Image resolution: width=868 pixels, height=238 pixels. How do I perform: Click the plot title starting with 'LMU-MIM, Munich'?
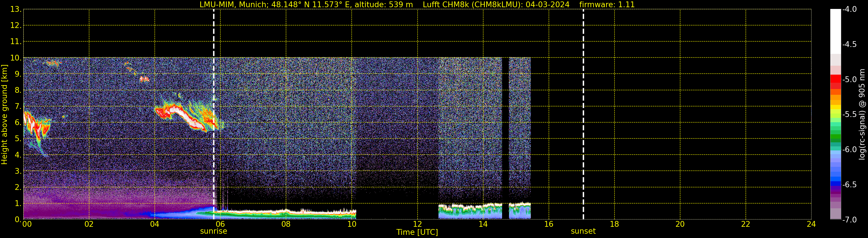tap(417, 5)
